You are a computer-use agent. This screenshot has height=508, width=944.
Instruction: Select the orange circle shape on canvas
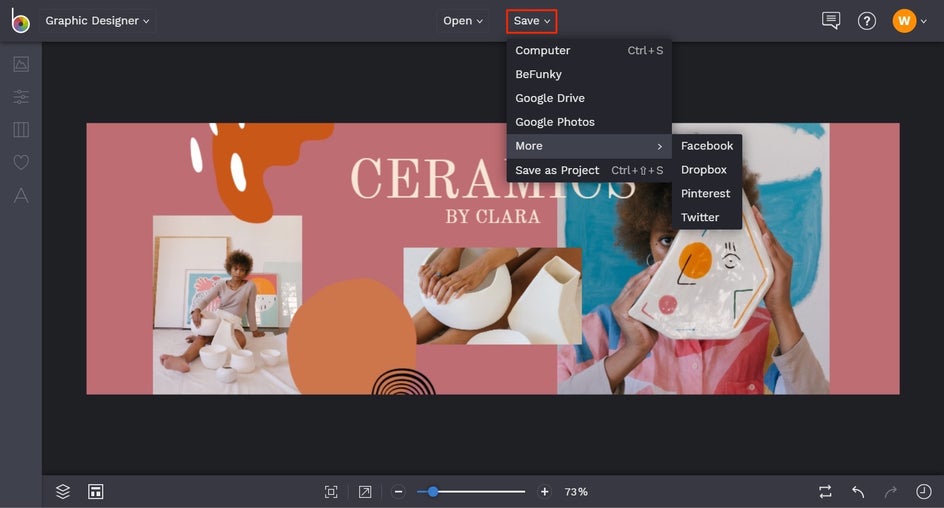352,337
